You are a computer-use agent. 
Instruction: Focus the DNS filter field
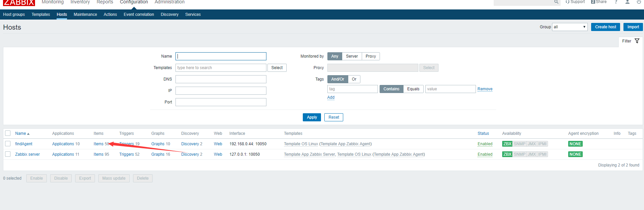click(221, 79)
